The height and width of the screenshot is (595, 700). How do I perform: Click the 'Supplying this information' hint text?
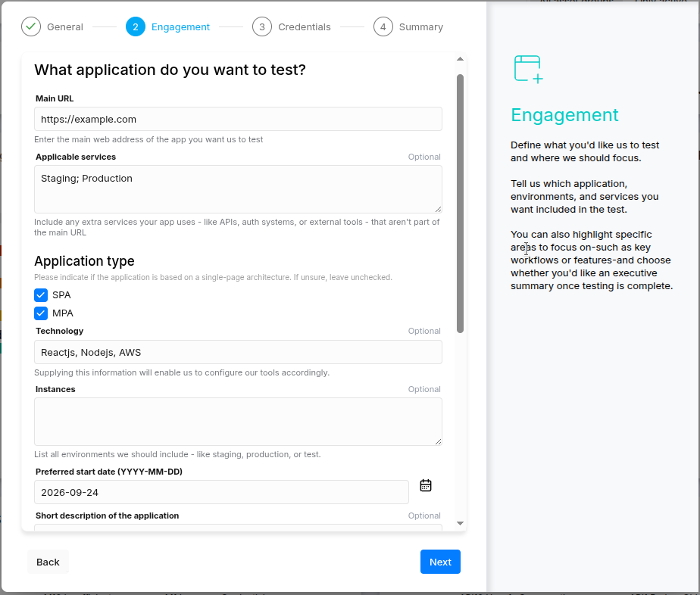tap(182, 373)
